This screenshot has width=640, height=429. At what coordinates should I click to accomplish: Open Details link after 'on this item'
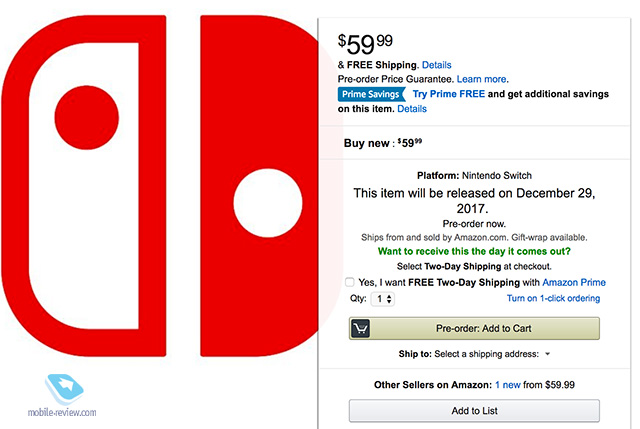[412, 109]
